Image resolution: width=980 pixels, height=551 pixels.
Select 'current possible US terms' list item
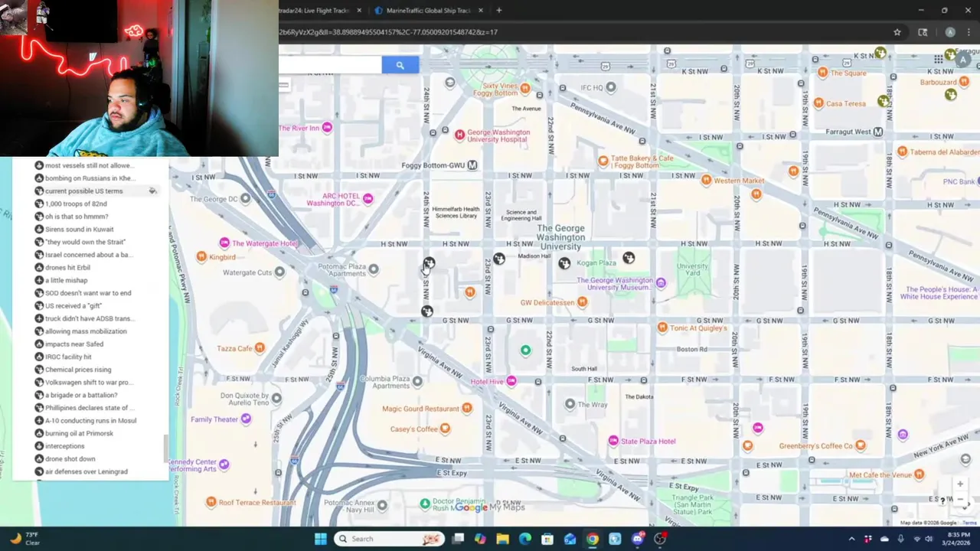pos(83,191)
